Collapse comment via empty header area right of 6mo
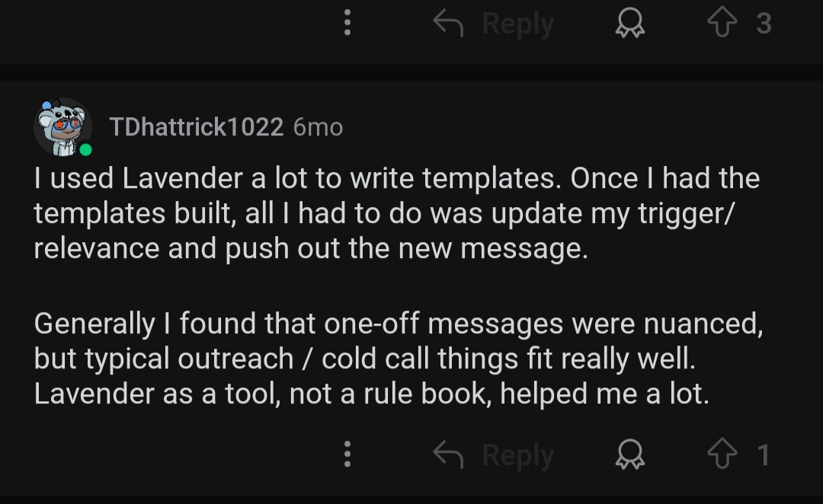Viewport: 823px width, 504px height. pos(578,127)
